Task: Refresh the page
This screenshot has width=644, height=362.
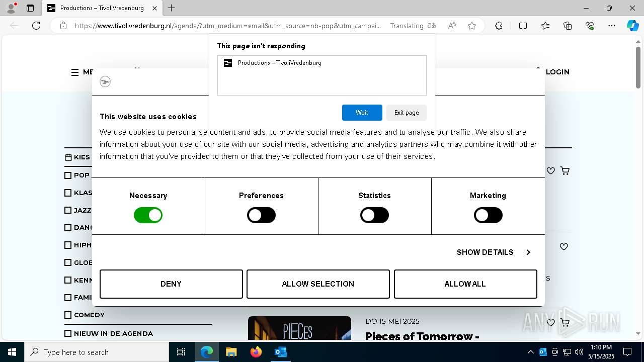Action: click(36, 26)
